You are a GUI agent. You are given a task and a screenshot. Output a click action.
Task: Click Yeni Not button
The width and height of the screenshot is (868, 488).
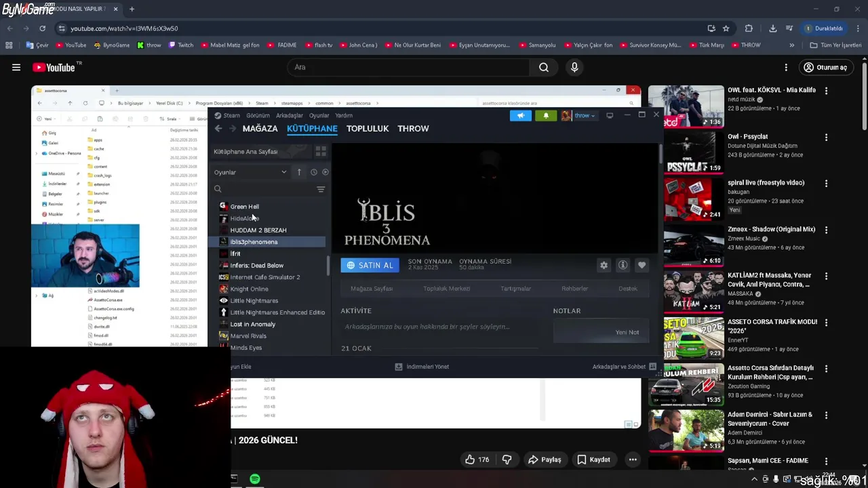pyautogui.click(x=627, y=332)
